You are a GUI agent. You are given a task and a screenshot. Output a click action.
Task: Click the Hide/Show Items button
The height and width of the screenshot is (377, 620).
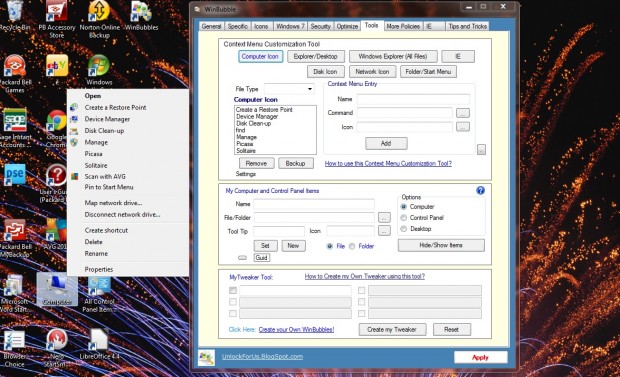441,245
